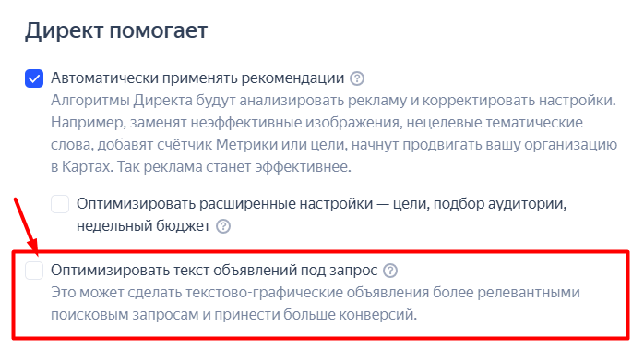Click sentence Так реклама станет эффективнее

click(x=234, y=167)
